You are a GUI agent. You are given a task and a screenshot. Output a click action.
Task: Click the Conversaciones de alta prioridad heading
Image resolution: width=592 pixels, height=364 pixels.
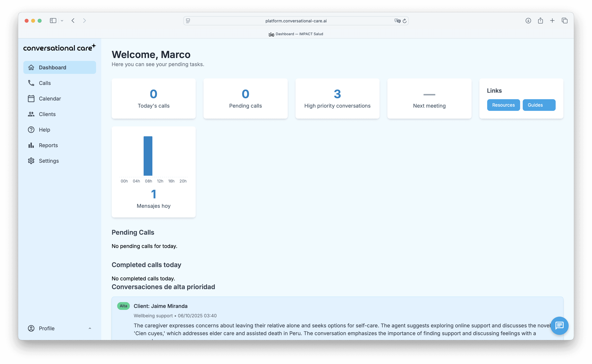click(x=163, y=287)
